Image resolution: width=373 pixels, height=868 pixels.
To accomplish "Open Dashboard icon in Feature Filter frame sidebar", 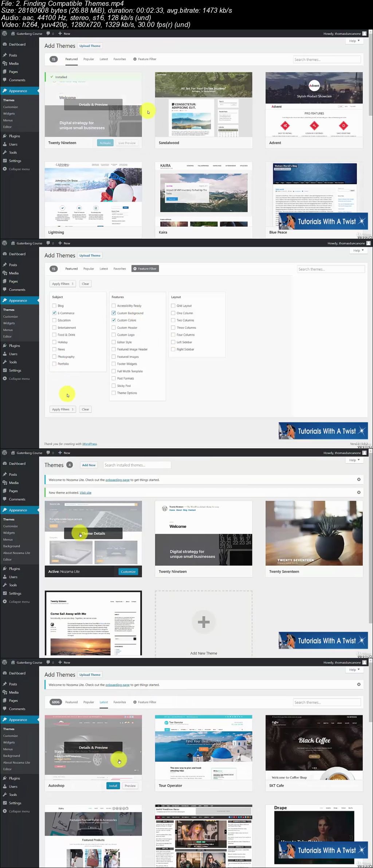I will coord(5,254).
